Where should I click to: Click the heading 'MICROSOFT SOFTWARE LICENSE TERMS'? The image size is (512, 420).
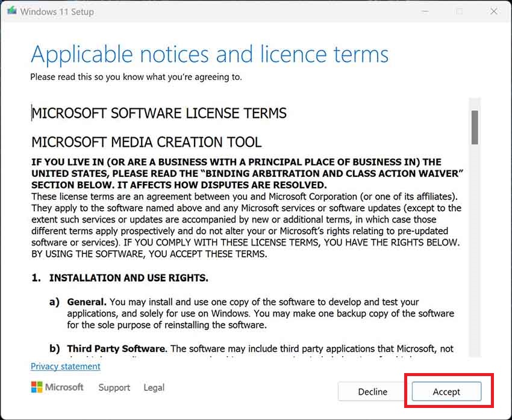pyautogui.click(x=159, y=113)
